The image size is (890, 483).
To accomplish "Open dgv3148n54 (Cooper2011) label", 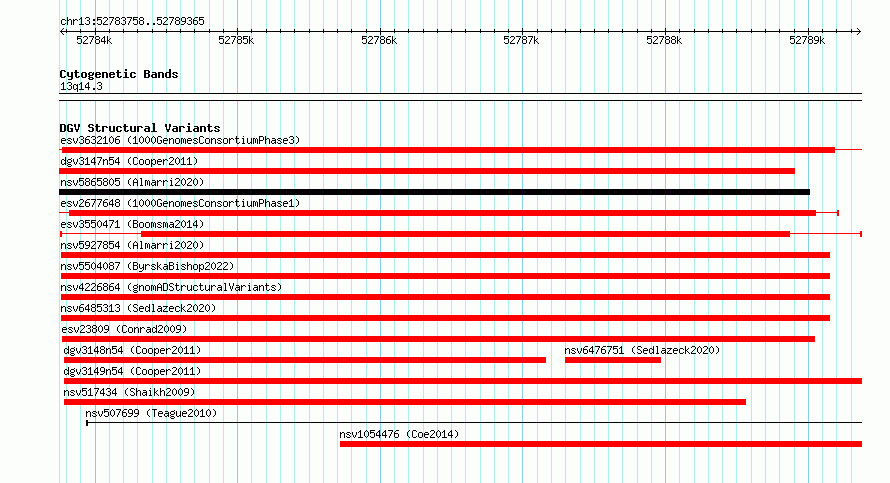I will click(132, 350).
